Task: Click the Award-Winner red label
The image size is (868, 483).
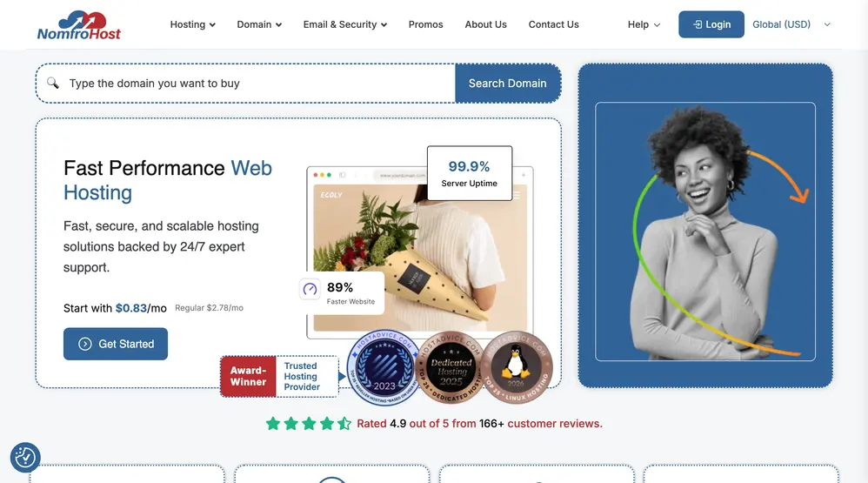Action: (x=248, y=376)
